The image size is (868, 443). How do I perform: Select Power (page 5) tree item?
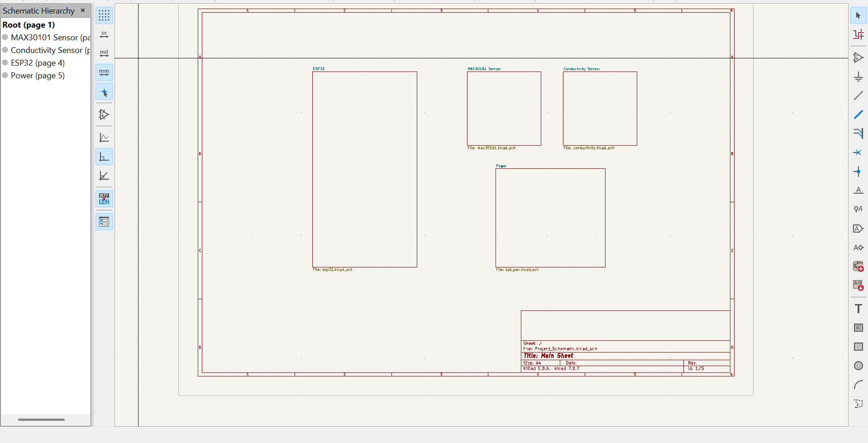pos(38,76)
